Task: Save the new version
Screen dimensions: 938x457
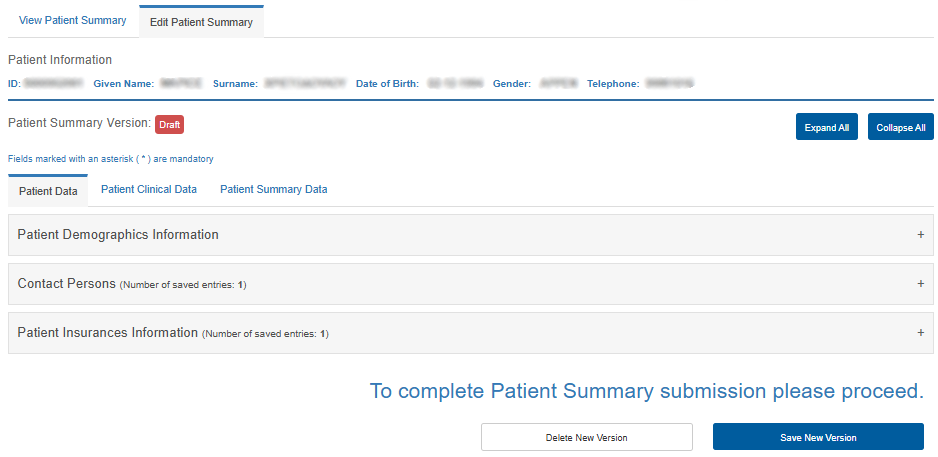Action: coord(818,437)
